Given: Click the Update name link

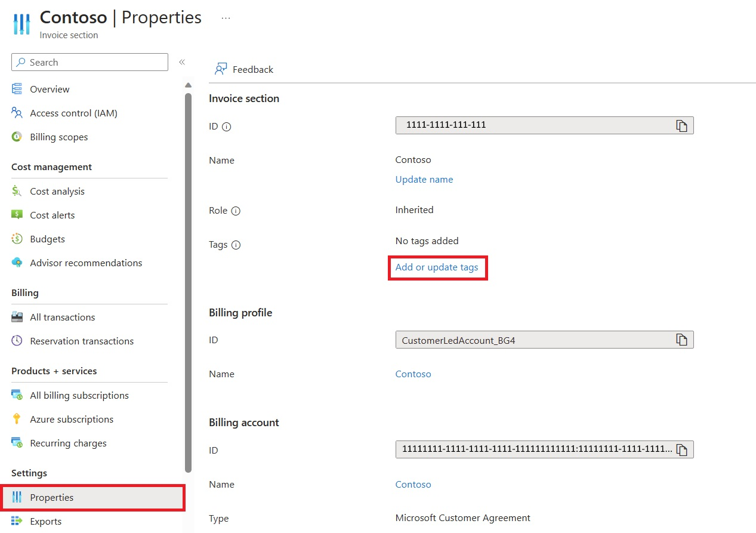Looking at the screenshot, I should click(x=424, y=179).
